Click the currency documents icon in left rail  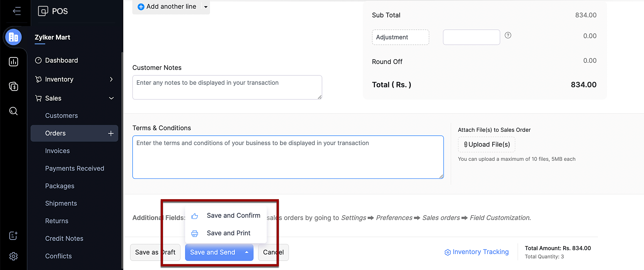pos(14,86)
